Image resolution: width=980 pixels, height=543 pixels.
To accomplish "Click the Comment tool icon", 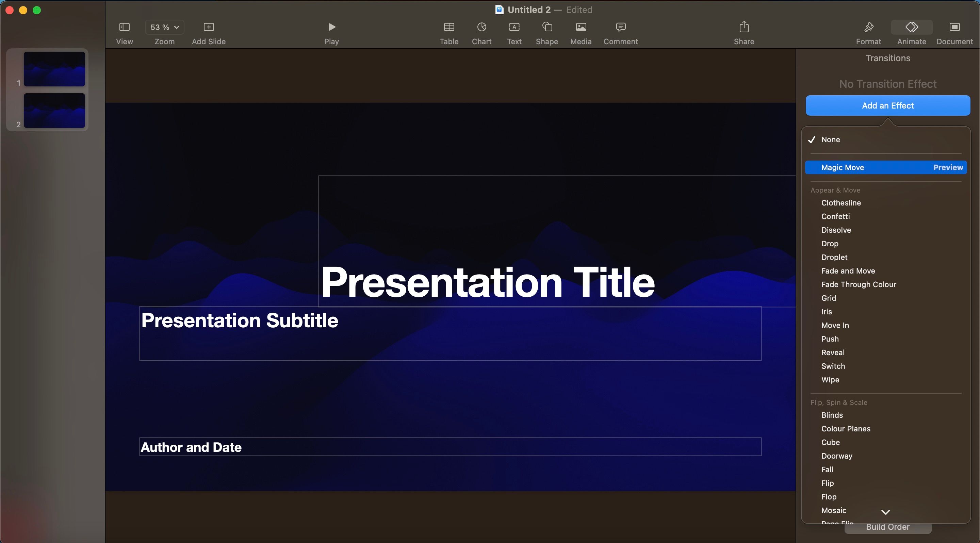I will point(621,27).
